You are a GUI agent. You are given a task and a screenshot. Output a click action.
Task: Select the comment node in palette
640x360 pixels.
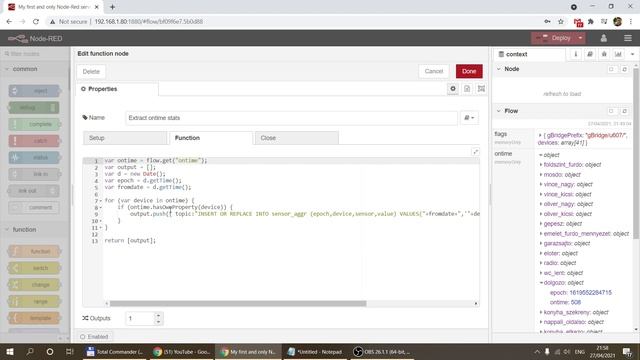pos(34,207)
